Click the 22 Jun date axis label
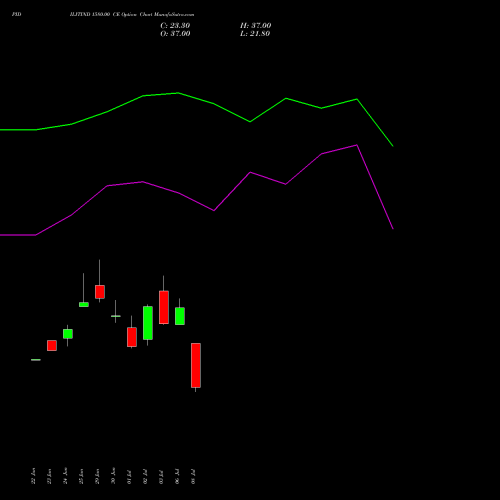500x500 pixels. [33, 476]
